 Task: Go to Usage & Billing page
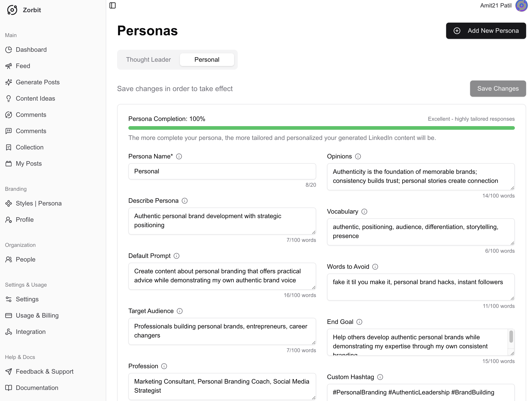37,315
